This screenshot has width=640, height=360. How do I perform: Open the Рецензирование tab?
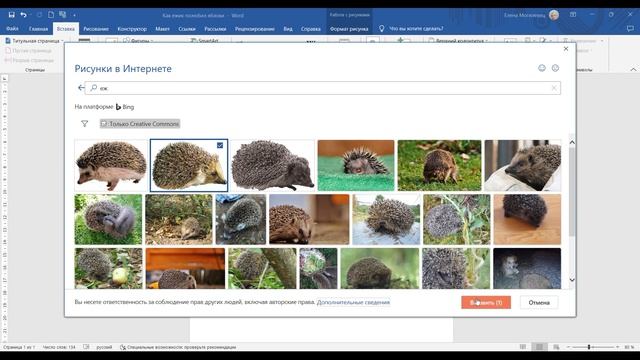254,29
